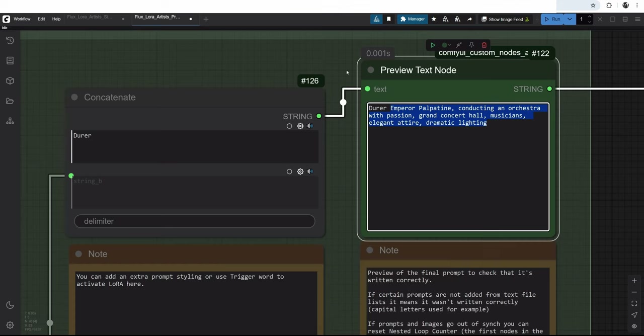The height and width of the screenshot is (336, 644).
Task: Click the string_b text field
Action: (195, 192)
